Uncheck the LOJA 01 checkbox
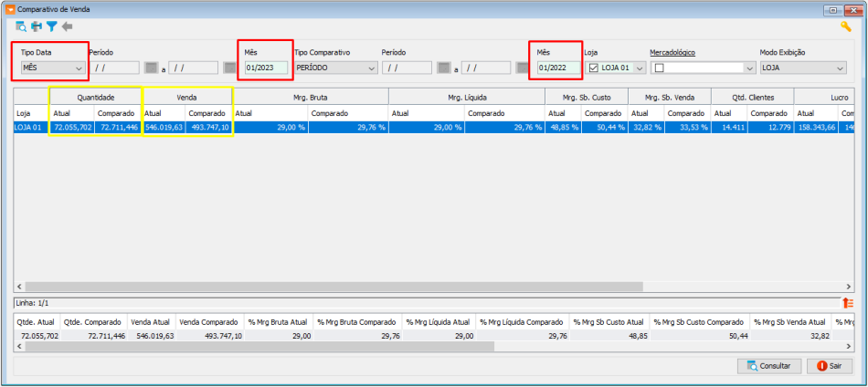 pos(594,68)
